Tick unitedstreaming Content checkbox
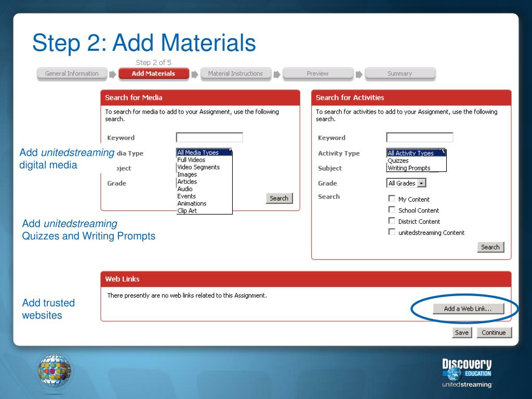 pyautogui.click(x=392, y=232)
